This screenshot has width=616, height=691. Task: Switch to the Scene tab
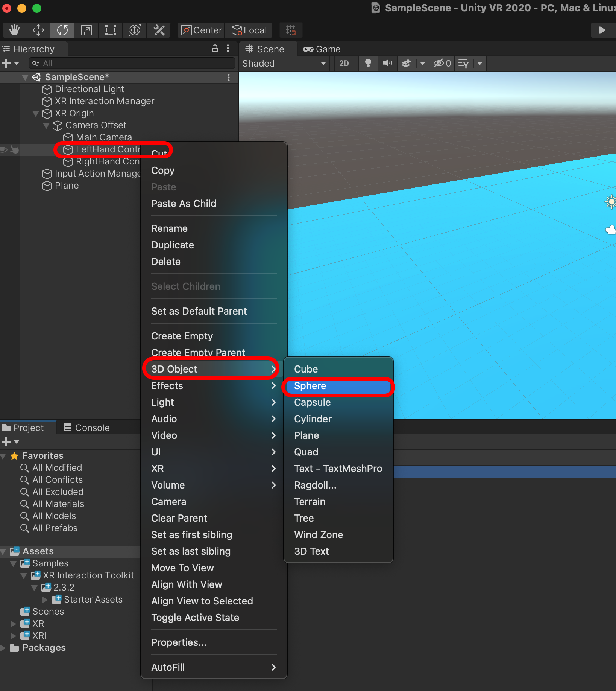point(265,49)
